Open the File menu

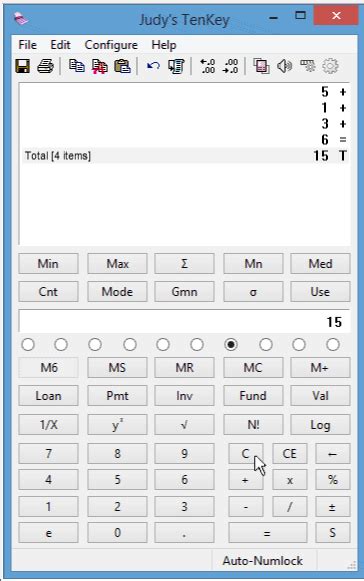27,45
